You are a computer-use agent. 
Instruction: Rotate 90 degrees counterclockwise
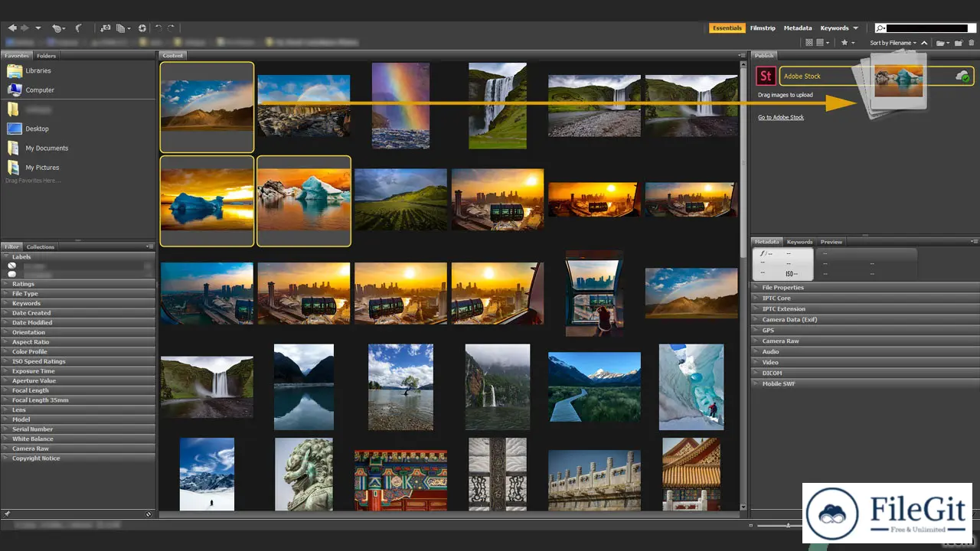[x=158, y=28]
